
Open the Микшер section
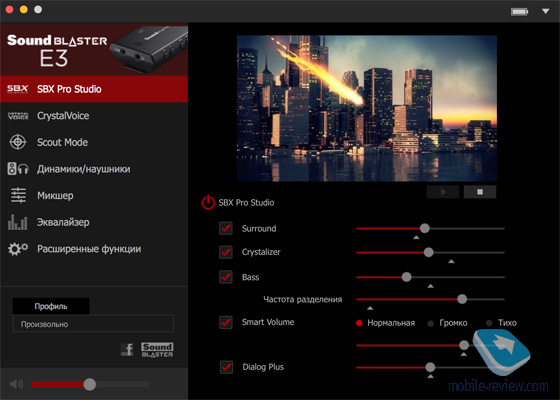pyautogui.click(x=94, y=195)
